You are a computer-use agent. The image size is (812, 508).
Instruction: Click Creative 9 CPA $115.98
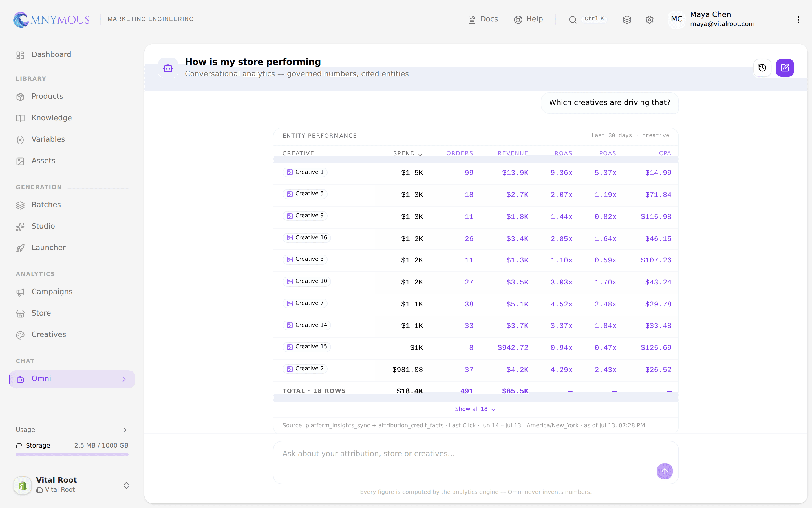(656, 217)
